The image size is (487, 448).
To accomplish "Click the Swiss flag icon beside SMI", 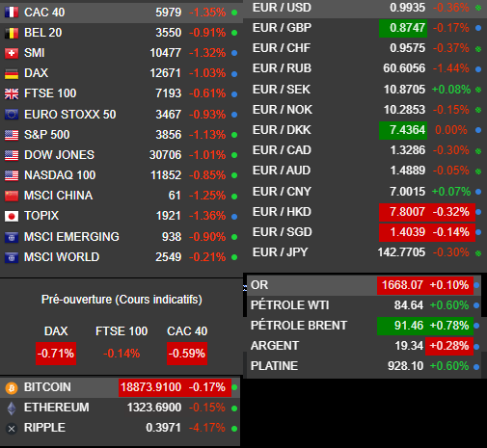I will click(x=12, y=53).
